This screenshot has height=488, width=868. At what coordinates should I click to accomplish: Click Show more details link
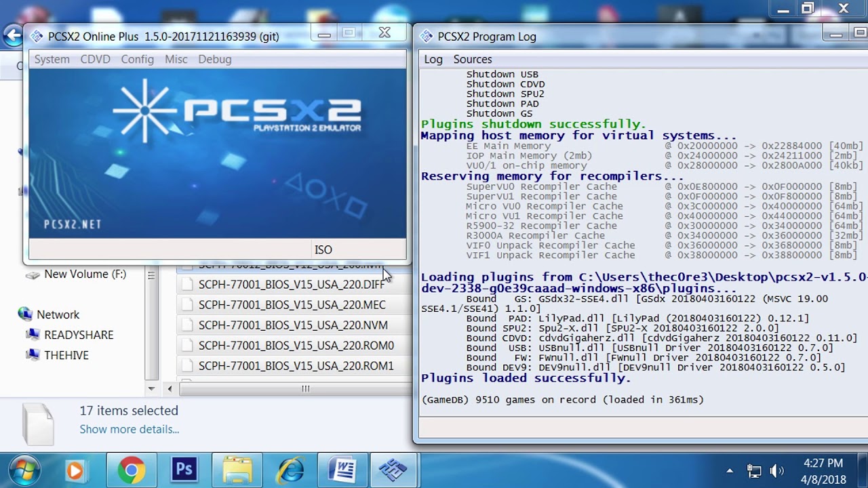click(129, 429)
